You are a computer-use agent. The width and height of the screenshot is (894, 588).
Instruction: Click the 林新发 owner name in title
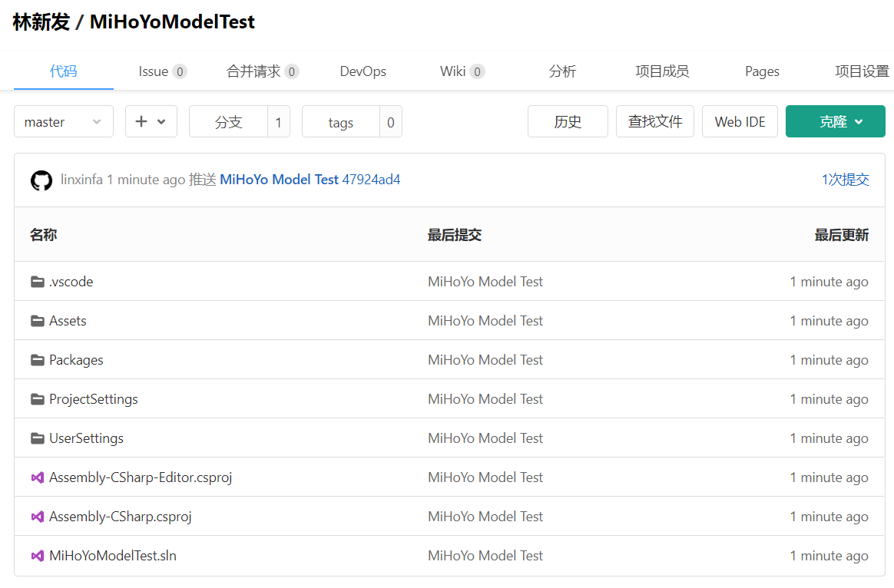pos(41,21)
